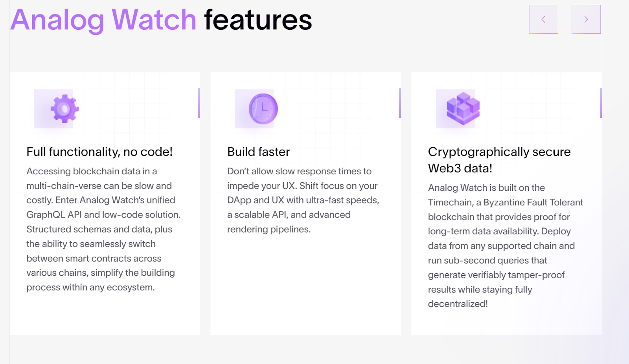Image resolution: width=629 pixels, height=364 pixels.
Task: Click empty header space left of the arrow buttons
Action: pyautogui.click(x=421, y=20)
